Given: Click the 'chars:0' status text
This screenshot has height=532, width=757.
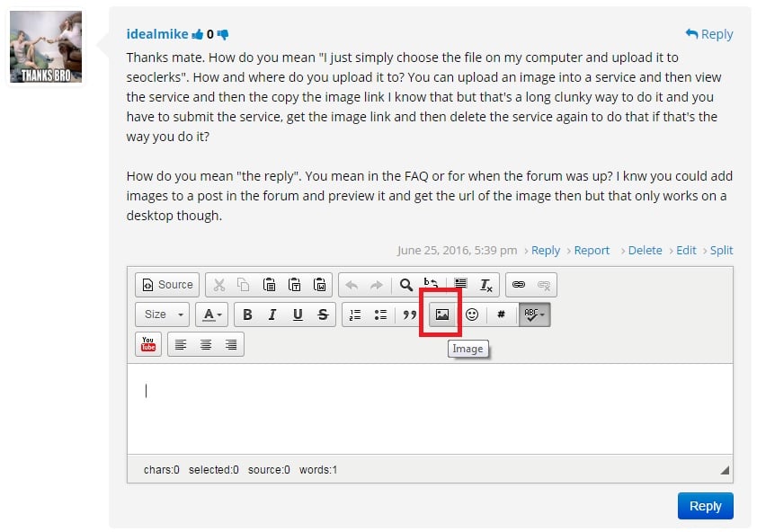Looking at the screenshot, I should [161, 470].
